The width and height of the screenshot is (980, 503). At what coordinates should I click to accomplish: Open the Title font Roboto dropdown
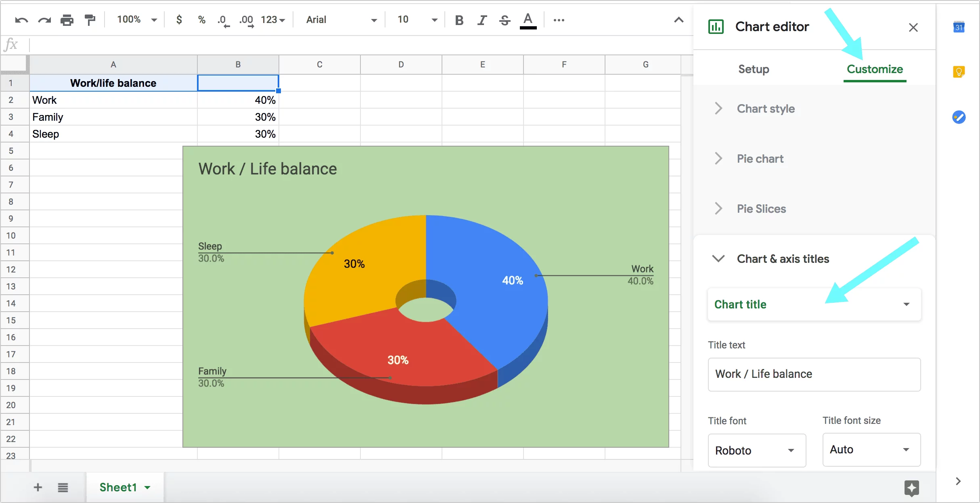tap(757, 450)
